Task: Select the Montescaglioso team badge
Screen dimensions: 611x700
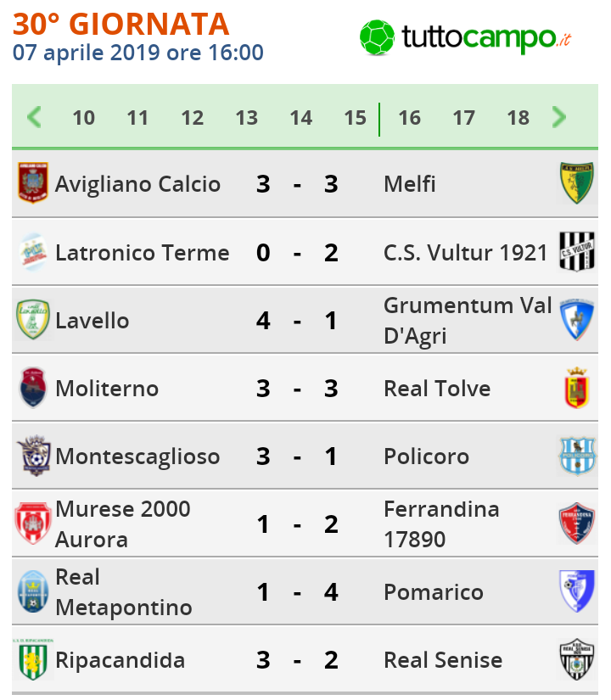Action: point(34,456)
